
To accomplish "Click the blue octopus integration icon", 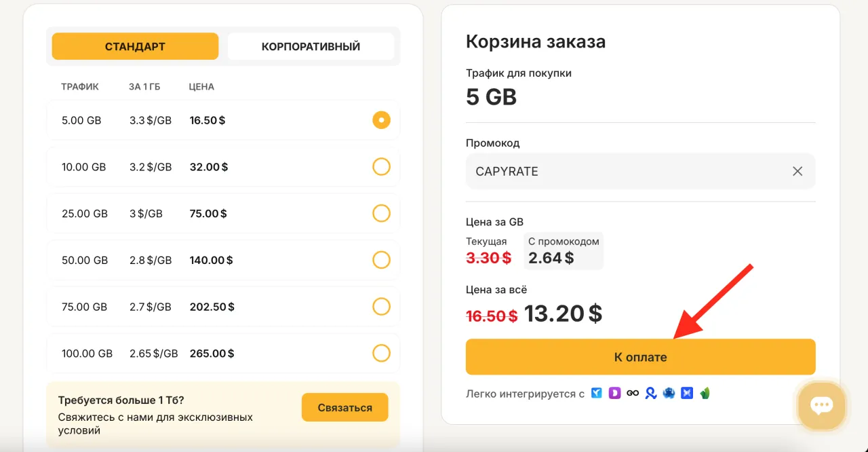I will click(x=669, y=393).
